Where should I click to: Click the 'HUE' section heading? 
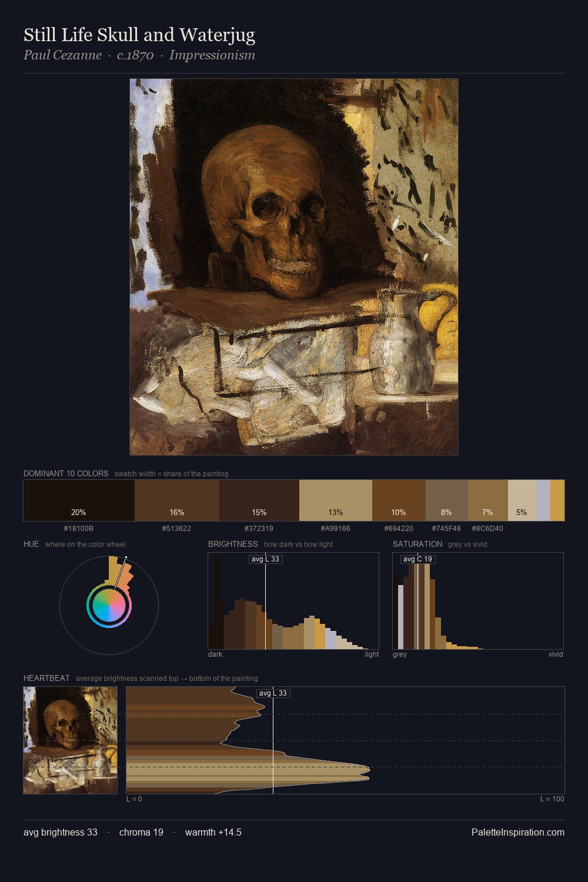click(31, 544)
